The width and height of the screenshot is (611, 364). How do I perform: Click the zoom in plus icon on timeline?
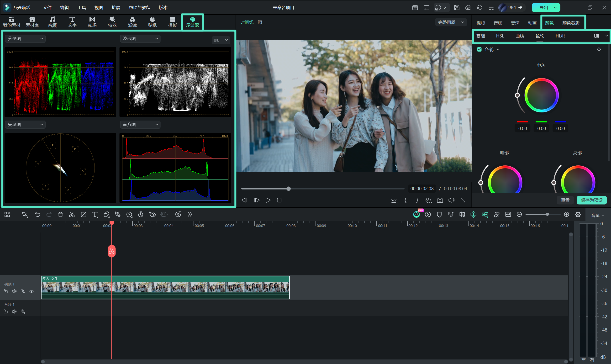(x=566, y=215)
